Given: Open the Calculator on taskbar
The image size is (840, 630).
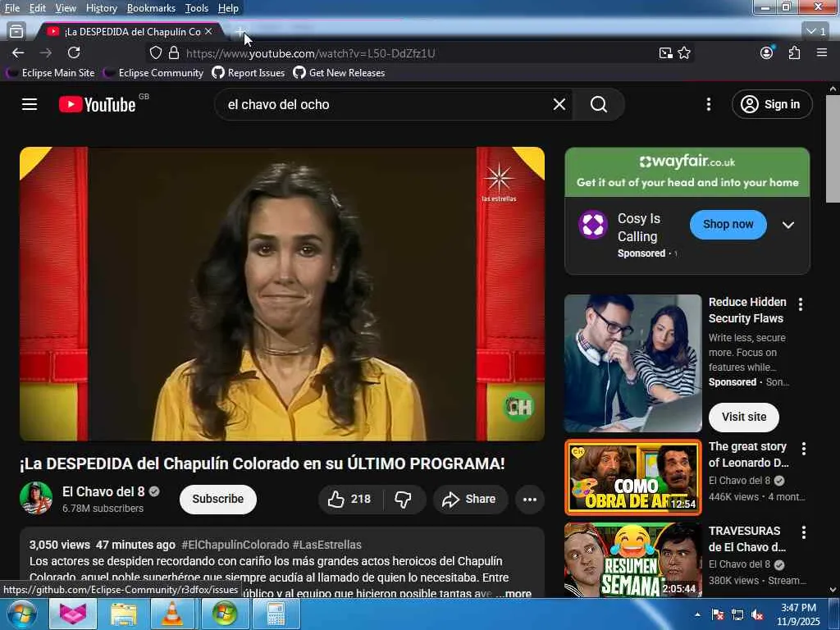Looking at the screenshot, I should point(276,614).
